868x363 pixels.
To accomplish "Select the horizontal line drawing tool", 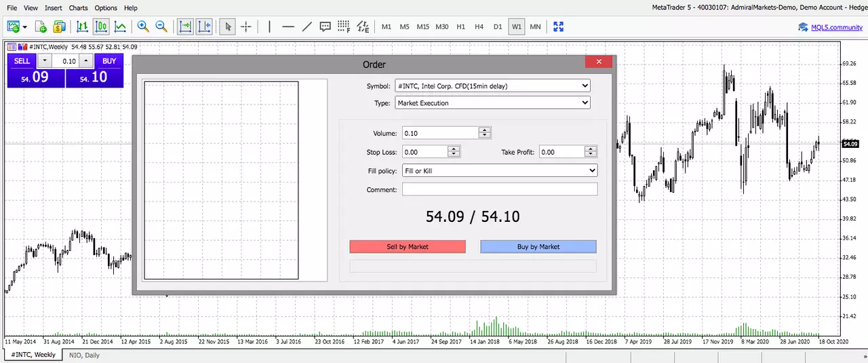I will (288, 27).
